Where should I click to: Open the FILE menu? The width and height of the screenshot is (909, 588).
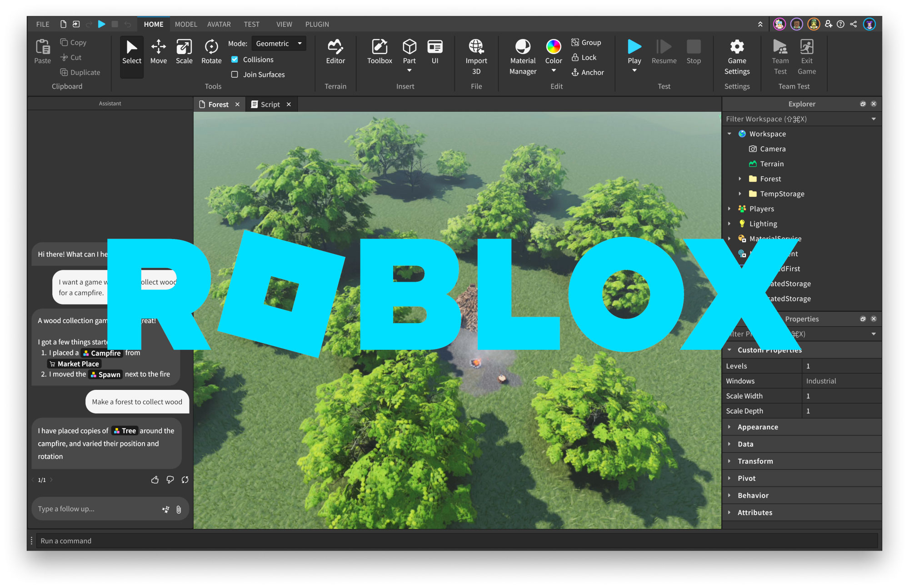click(43, 24)
